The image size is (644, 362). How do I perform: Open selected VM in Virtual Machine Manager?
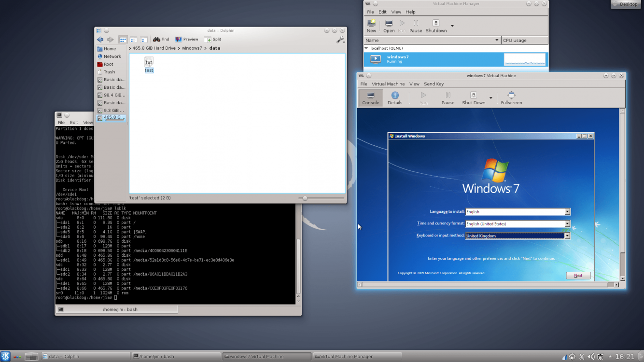[389, 27]
